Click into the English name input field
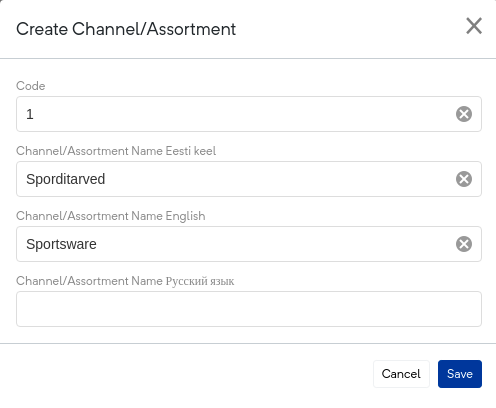 click(x=249, y=244)
